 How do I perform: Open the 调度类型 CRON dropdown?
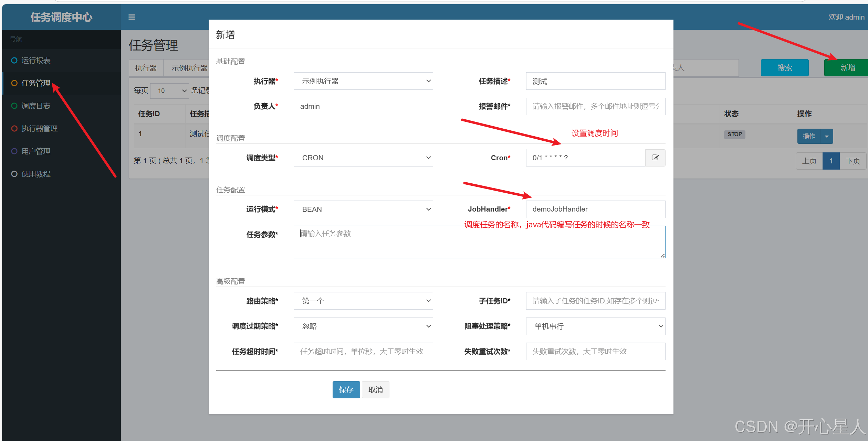(363, 158)
